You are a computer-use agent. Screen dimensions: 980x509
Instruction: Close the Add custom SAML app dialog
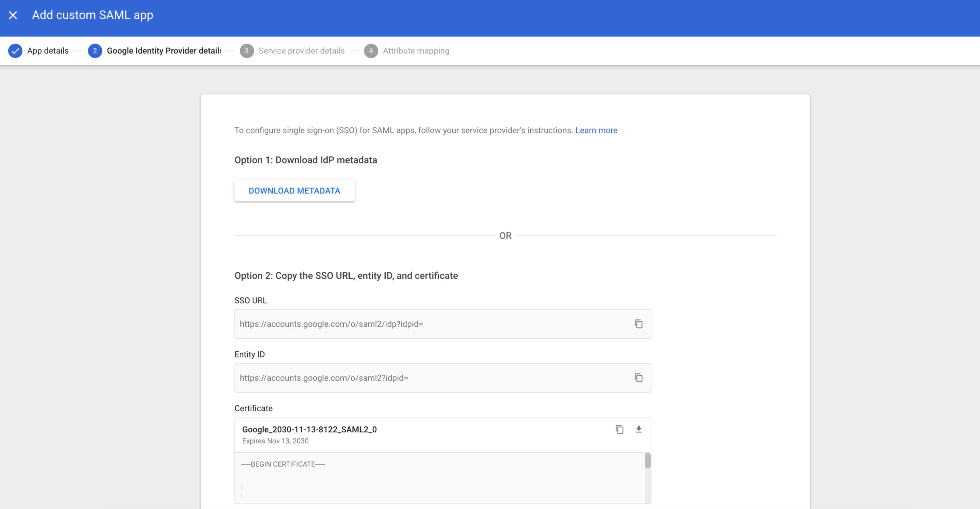point(13,15)
